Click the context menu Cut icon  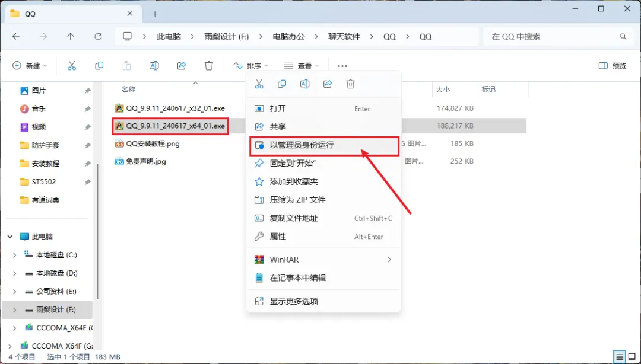(259, 84)
